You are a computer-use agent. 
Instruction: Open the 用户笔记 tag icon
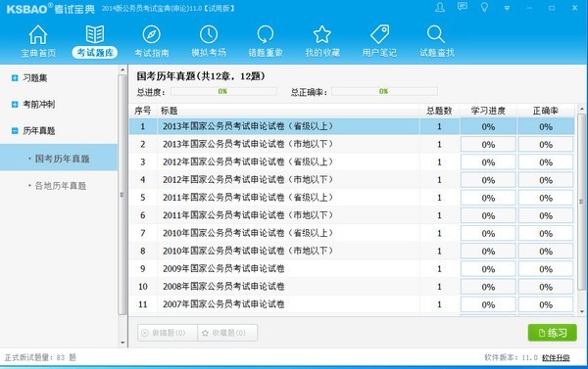(x=379, y=35)
